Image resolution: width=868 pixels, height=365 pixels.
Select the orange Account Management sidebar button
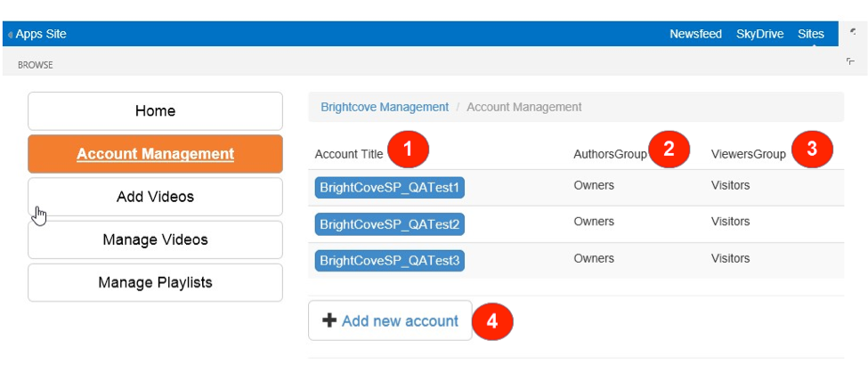click(155, 154)
